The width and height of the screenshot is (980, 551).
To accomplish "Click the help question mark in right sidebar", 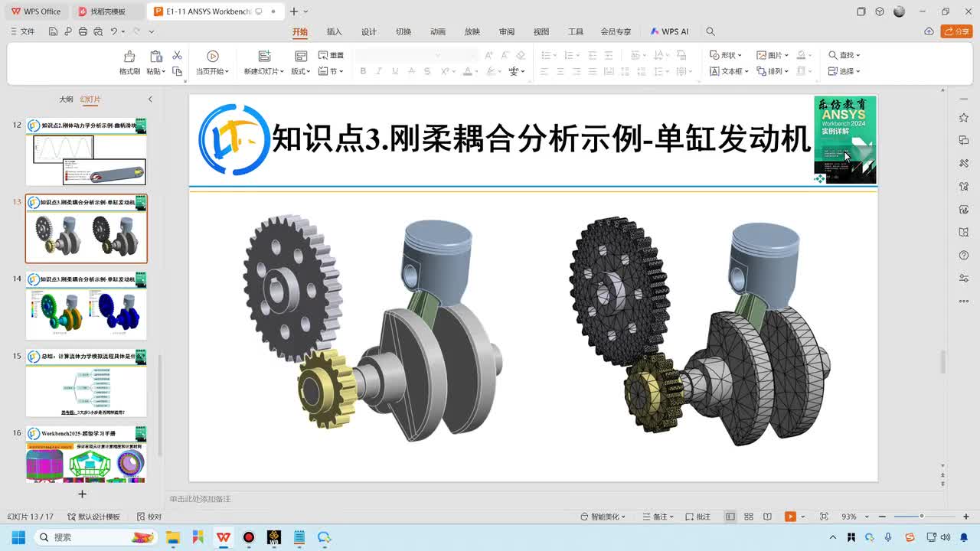I will [x=964, y=256].
